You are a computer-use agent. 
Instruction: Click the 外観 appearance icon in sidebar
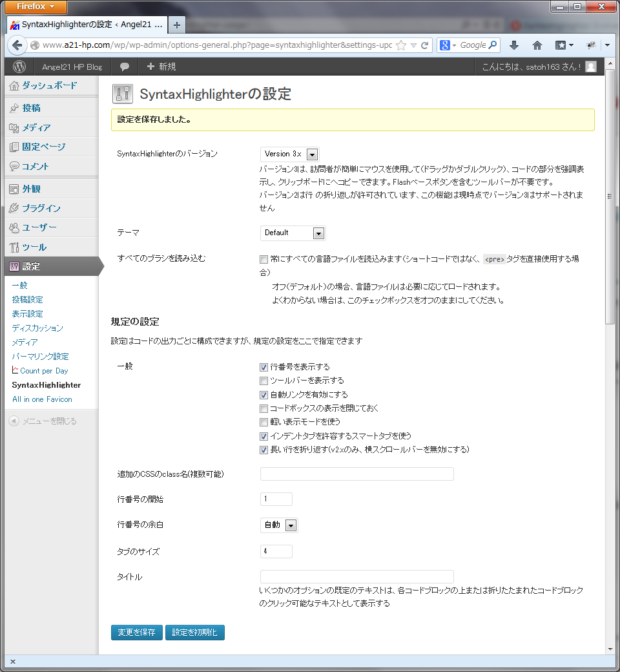point(14,189)
